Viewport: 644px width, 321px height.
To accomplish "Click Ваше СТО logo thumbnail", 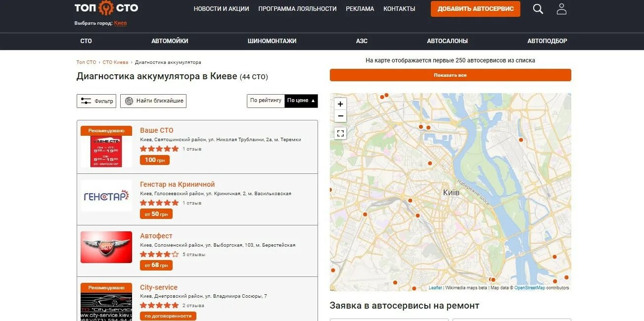I will point(106,151).
